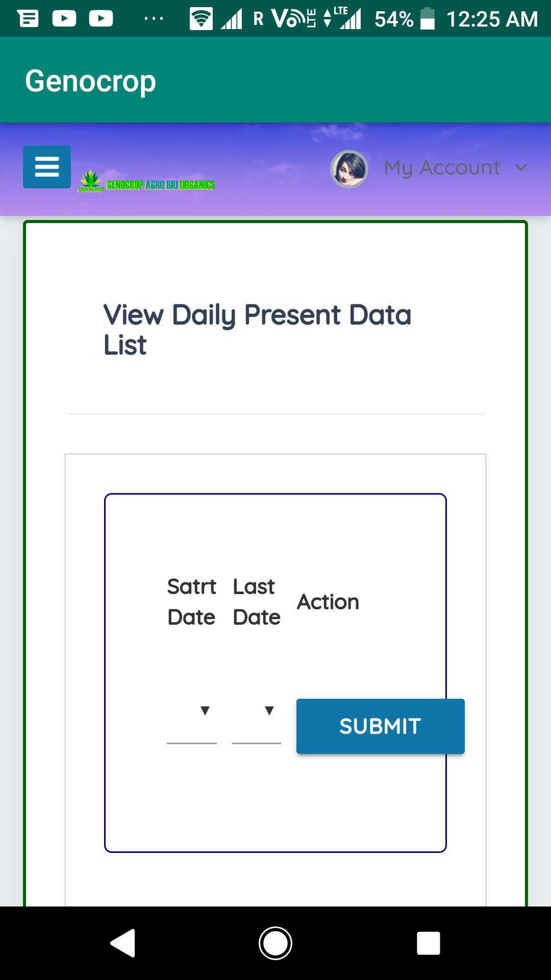
Task: Open the hamburger menu button
Action: tap(47, 167)
